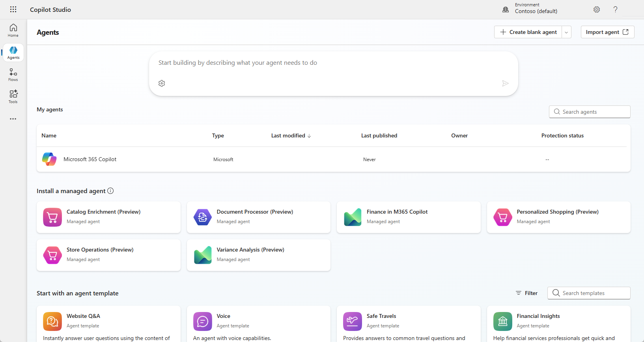Viewport: 644px width, 342px height.
Task: Open the Microsoft 365 Copilot agent row
Action: 90,159
